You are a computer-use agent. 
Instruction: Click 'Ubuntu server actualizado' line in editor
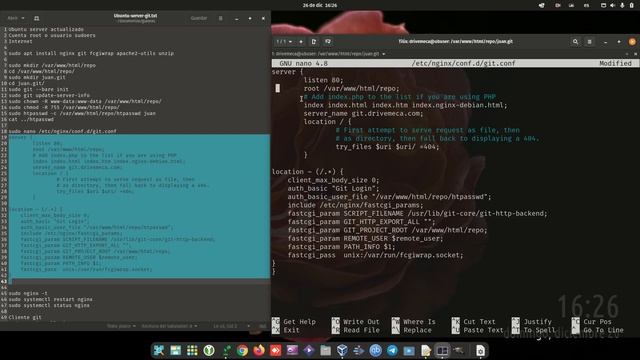tap(46, 29)
